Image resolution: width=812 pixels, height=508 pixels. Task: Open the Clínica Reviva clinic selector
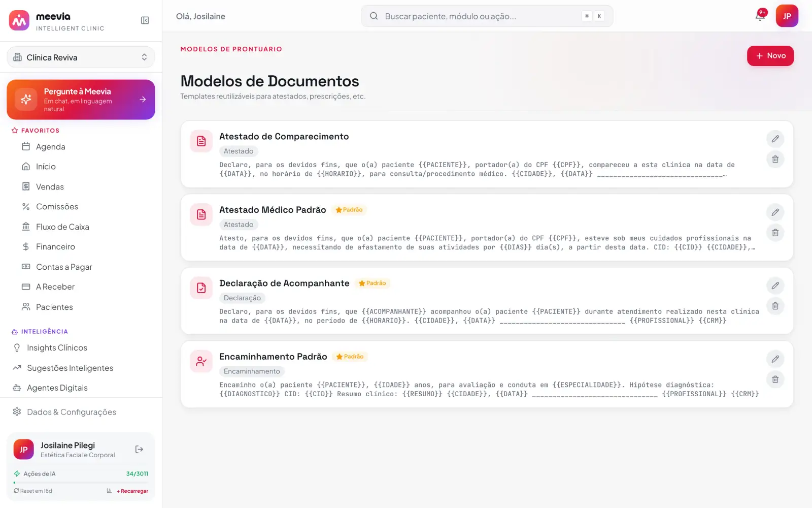point(81,57)
